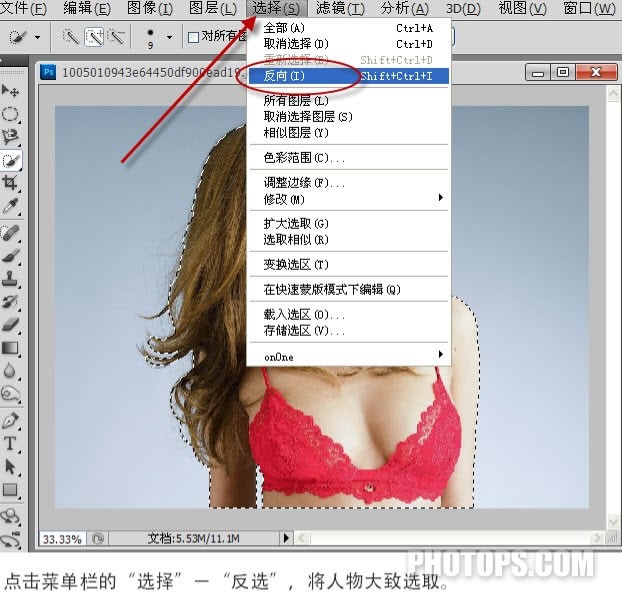
Task: Open the tool preset picker dropdown
Action: click(x=38, y=38)
